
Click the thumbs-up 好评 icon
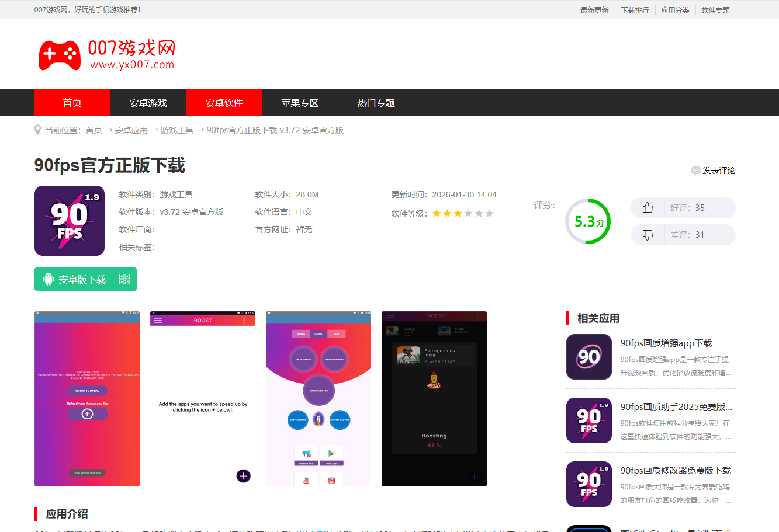point(648,208)
